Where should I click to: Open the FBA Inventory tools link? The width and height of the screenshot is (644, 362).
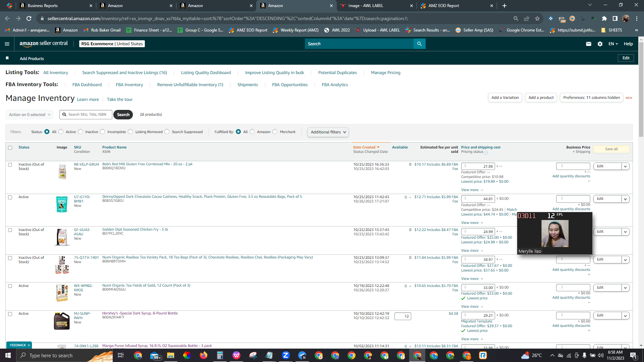[x=129, y=85]
